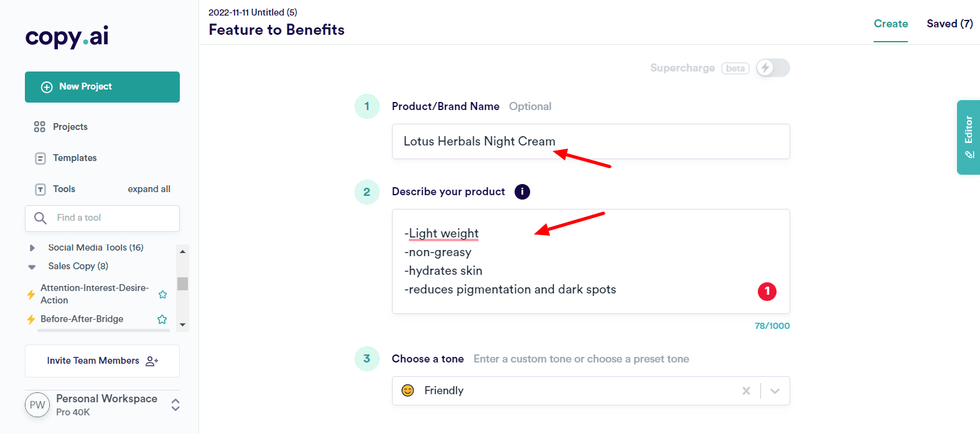
Task: Select the Create tab
Action: click(x=890, y=24)
